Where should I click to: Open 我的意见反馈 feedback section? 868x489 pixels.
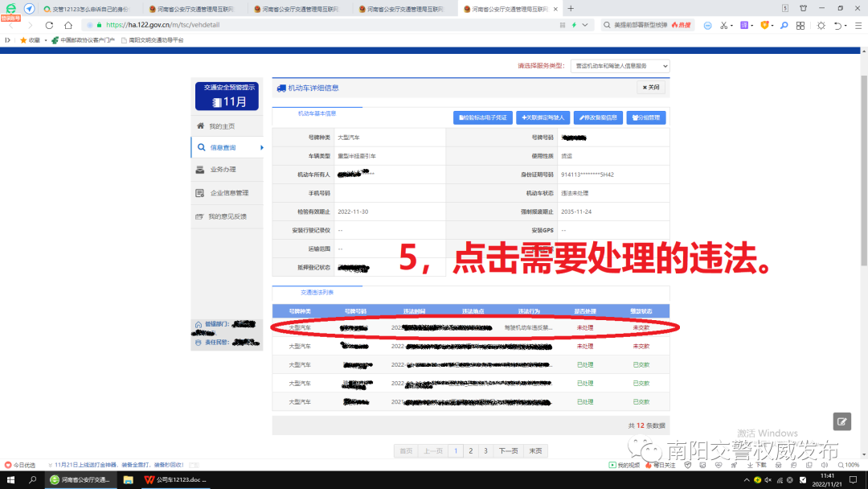point(227,216)
